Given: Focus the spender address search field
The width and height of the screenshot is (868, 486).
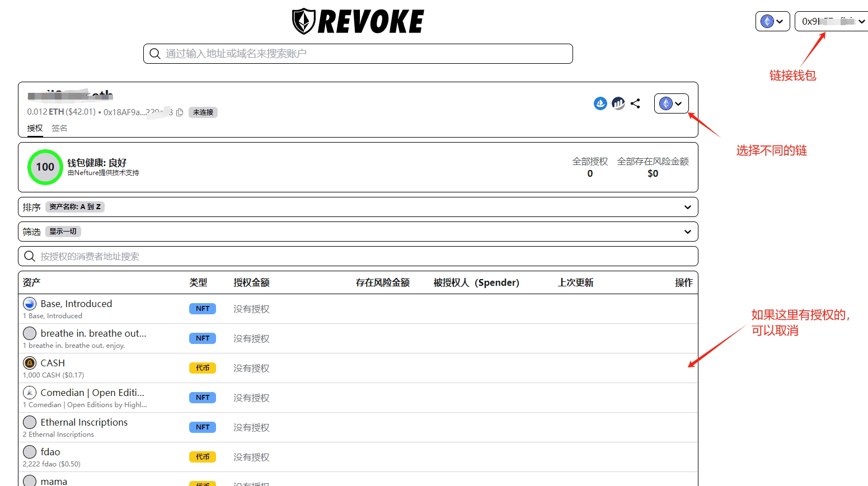Looking at the screenshot, I should (358, 256).
